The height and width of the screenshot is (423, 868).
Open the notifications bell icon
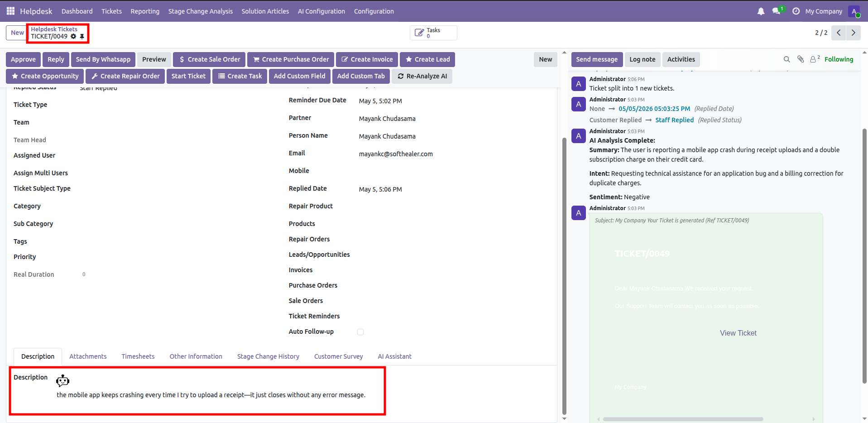tap(761, 11)
